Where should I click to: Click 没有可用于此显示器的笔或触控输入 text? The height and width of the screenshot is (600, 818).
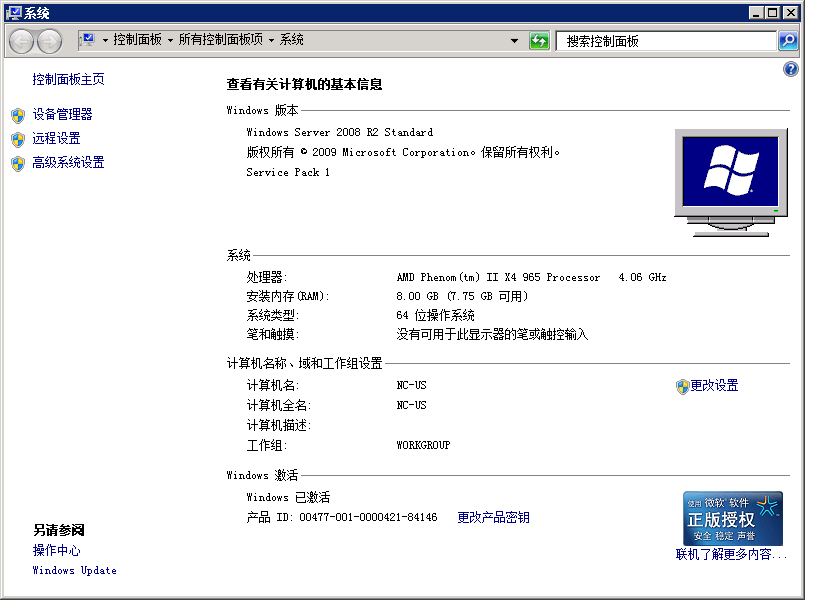pos(492,334)
